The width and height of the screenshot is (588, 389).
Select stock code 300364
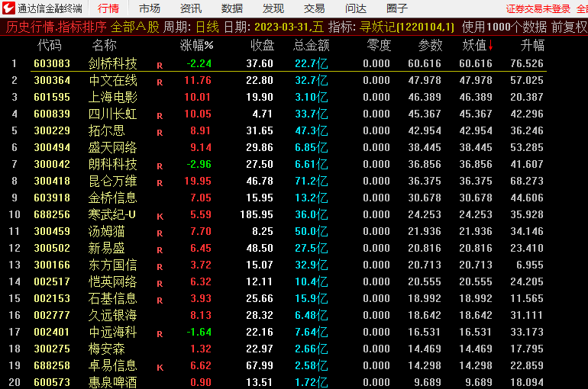[x=52, y=80]
